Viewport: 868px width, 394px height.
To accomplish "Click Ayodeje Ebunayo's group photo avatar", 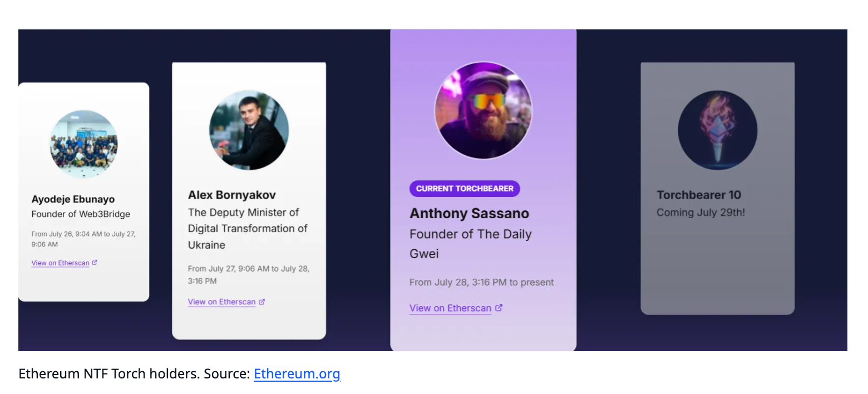I will (x=83, y=144).
